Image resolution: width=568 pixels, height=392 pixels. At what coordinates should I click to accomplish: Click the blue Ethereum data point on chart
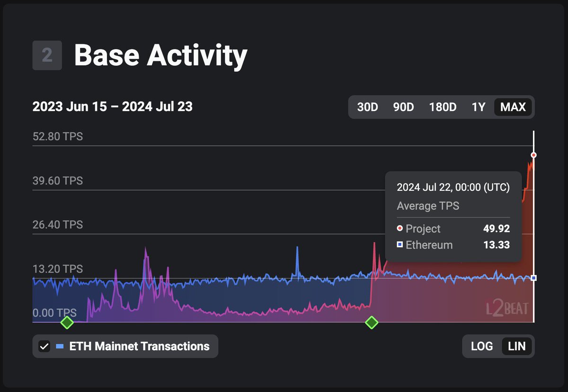pyautogui.click(x=534, y=278)
